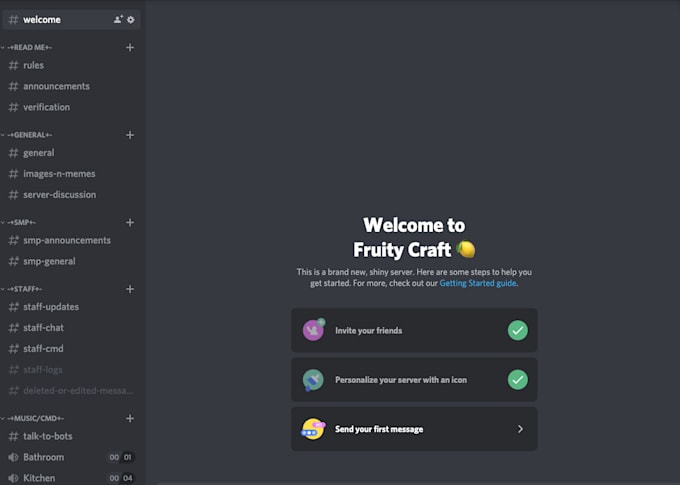
Task: Open Personalize your server with an icon
Action: 414,380
